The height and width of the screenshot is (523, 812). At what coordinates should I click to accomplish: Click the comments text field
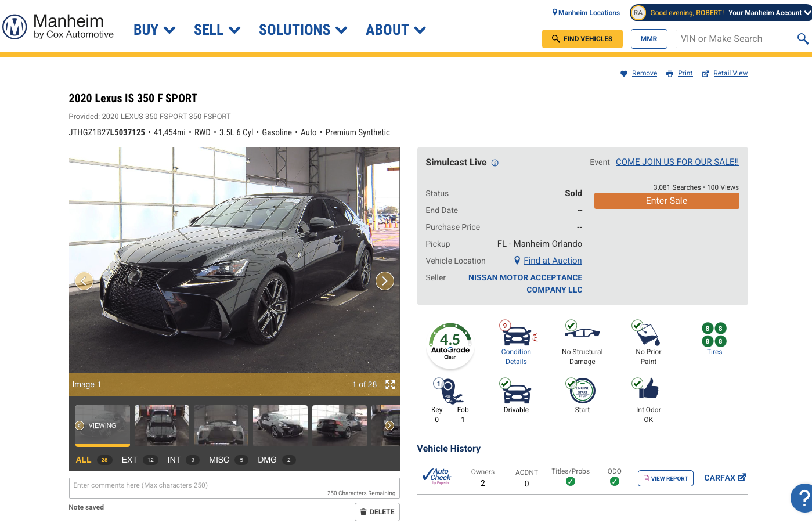tap(234, 488)
